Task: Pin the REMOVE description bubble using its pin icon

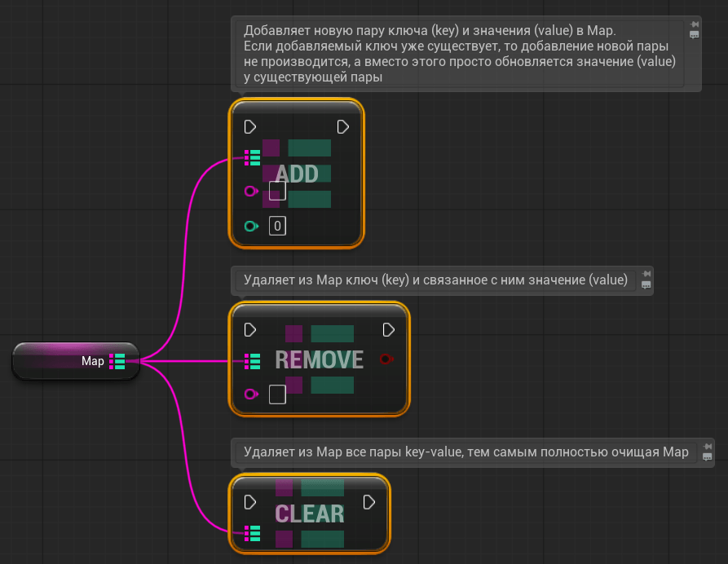Action: [x=645, y=275]
